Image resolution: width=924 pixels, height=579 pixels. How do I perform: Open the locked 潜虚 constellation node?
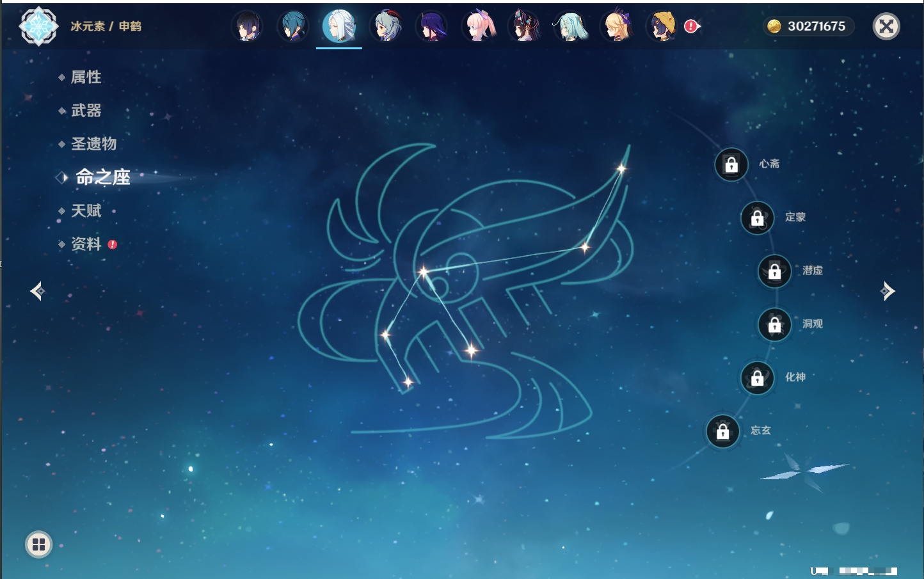[774, 271]
